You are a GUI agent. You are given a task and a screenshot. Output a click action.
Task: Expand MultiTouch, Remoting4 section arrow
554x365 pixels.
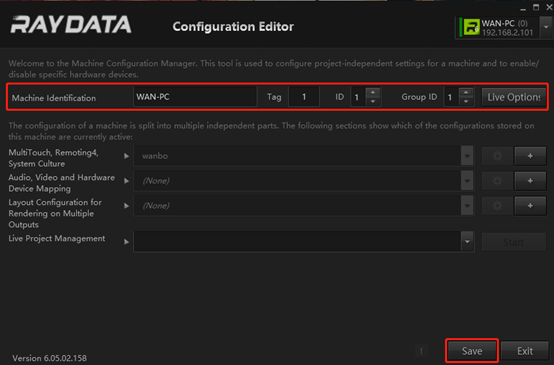(x=126, y=156)
